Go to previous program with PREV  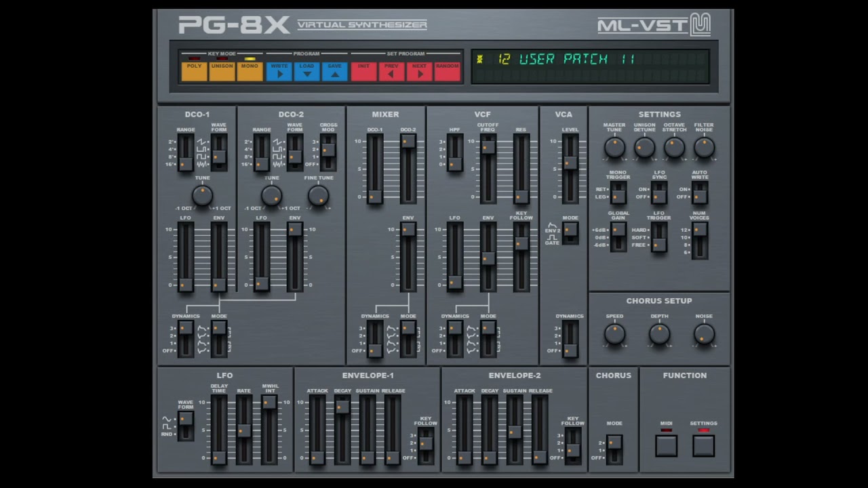391,71
